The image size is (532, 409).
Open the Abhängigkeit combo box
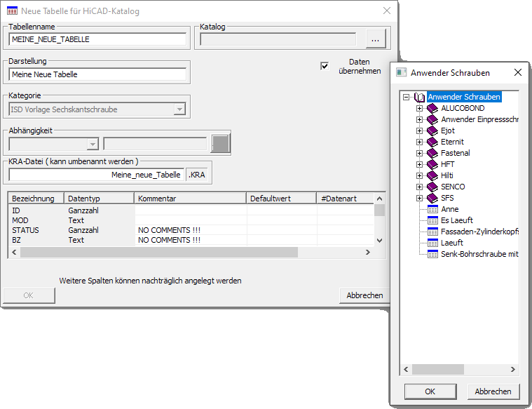tap(93, 144)
